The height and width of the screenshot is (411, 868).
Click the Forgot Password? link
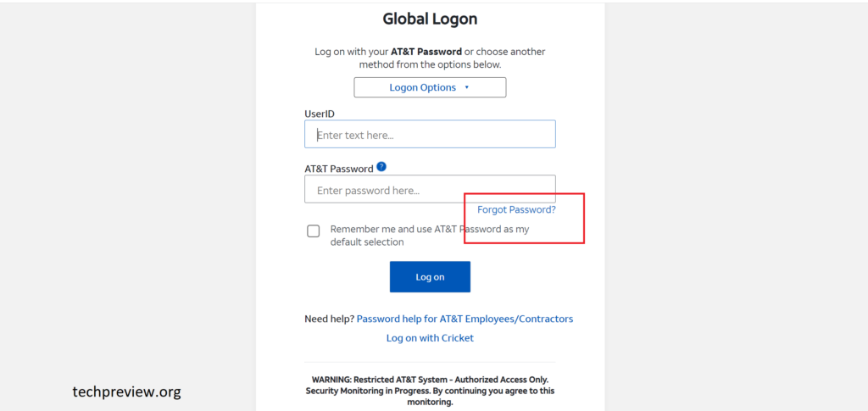click(x=516, y=209)
